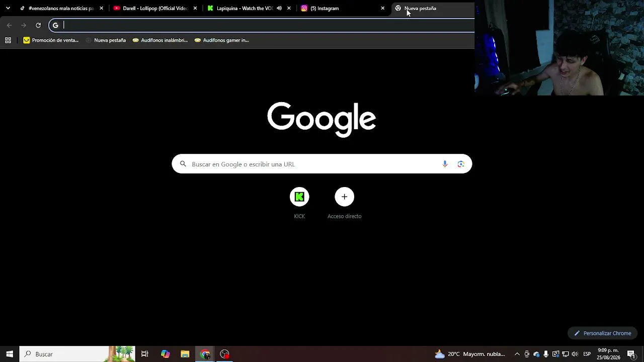Click the Google logo

pyautogui.click(x=321, y=119)
